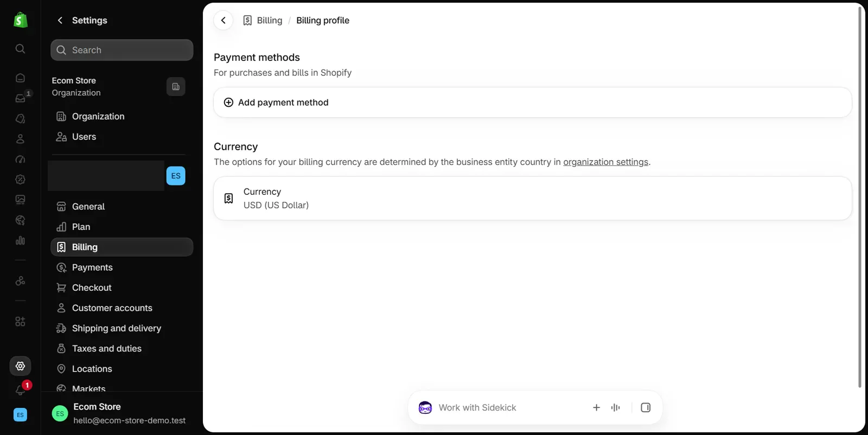The image size is (868, 435).
Task: Open Checkout settings item
Action: click(122, 287)
